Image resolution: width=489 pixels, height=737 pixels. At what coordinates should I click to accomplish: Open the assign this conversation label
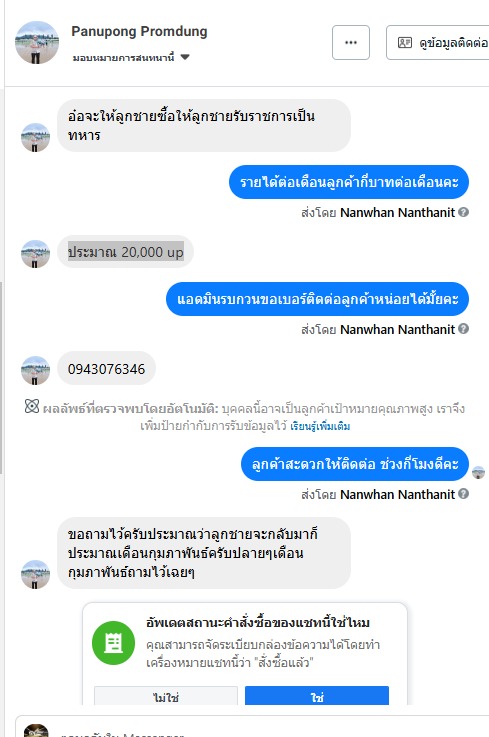click(123, 58)
